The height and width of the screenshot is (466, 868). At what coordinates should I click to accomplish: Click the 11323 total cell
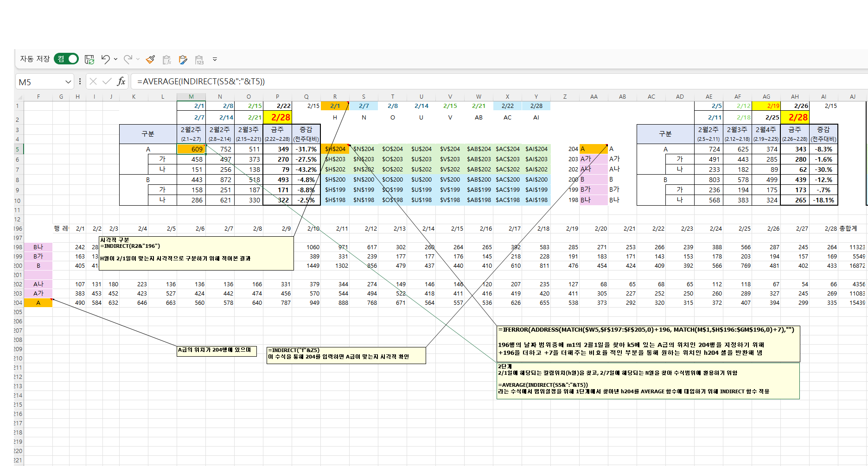point(852,247)
